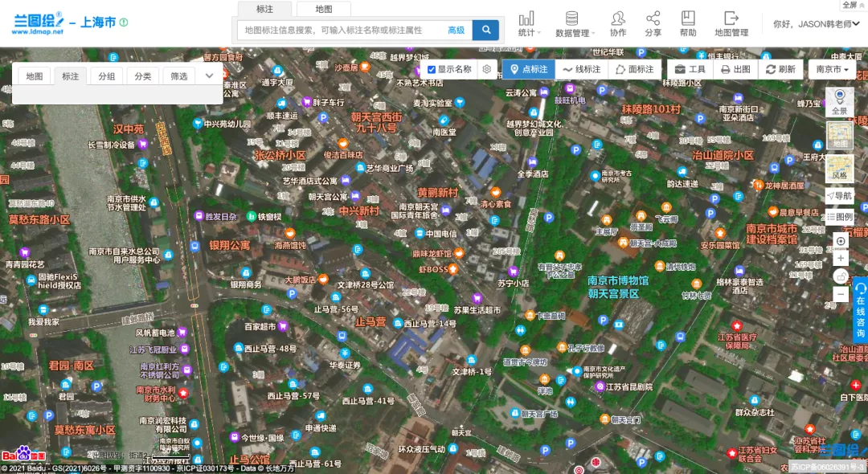Click the 中国电信 marker
868x474 pixels.
click(x=420, y=234)
